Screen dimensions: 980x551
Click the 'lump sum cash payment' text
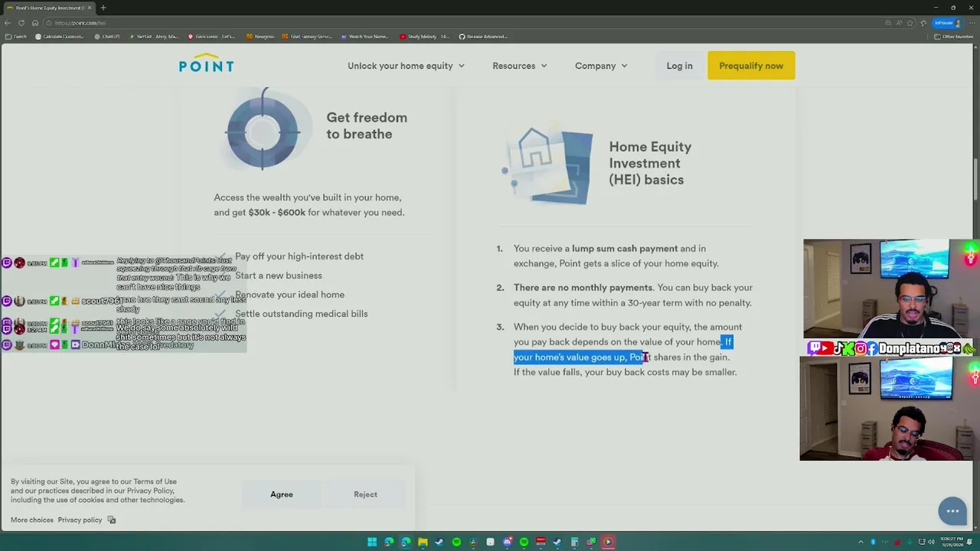coord(625,249)
